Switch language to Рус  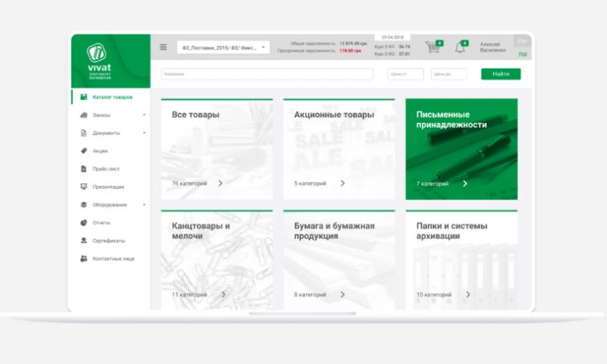(x=522, y=41)
